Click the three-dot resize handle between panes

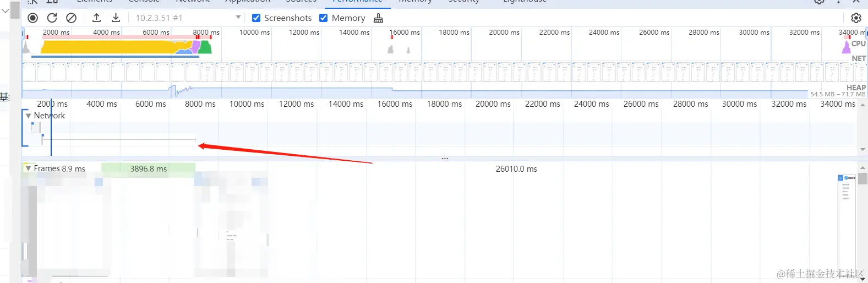click(x=445, y=159)
